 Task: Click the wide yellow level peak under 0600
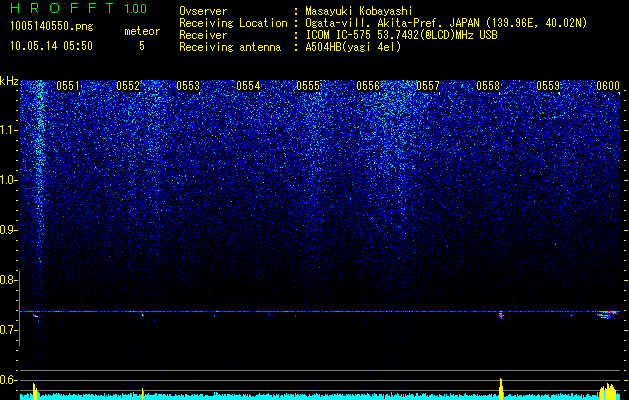pos(609,392)
